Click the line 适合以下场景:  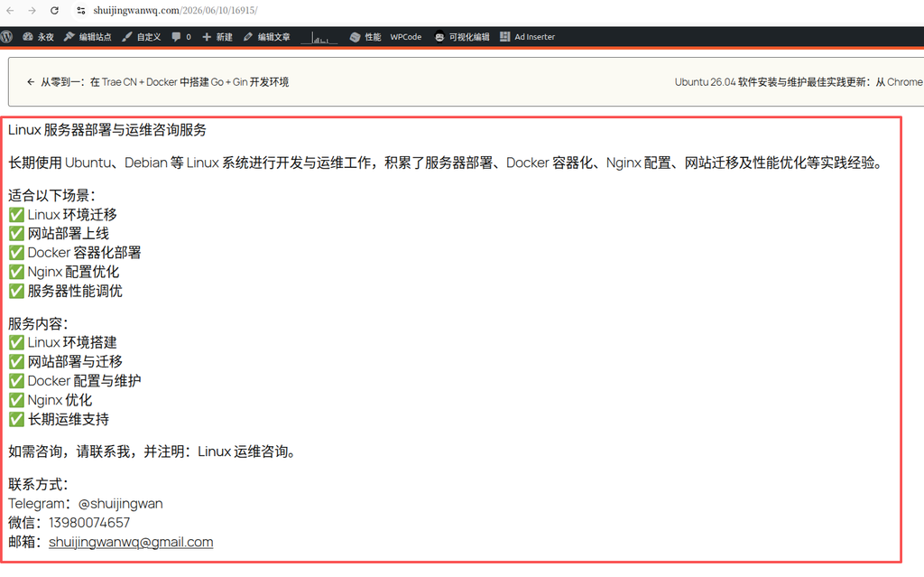[x=51, y=195]
